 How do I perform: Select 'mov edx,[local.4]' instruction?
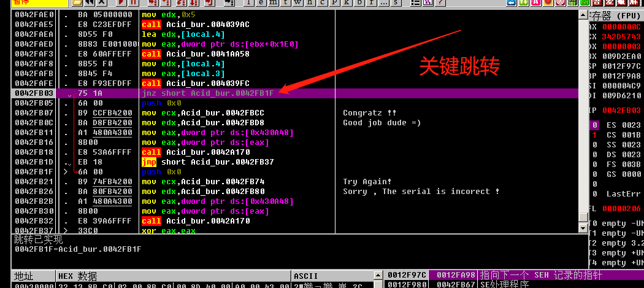point(183,64)
